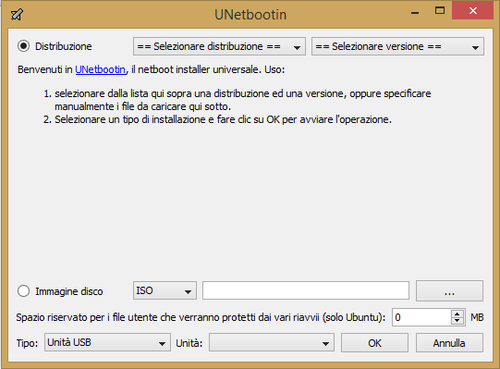Open the Selezionare versione dropdown
Viewport: 500px width, 369px height.
tap(398, 46)
